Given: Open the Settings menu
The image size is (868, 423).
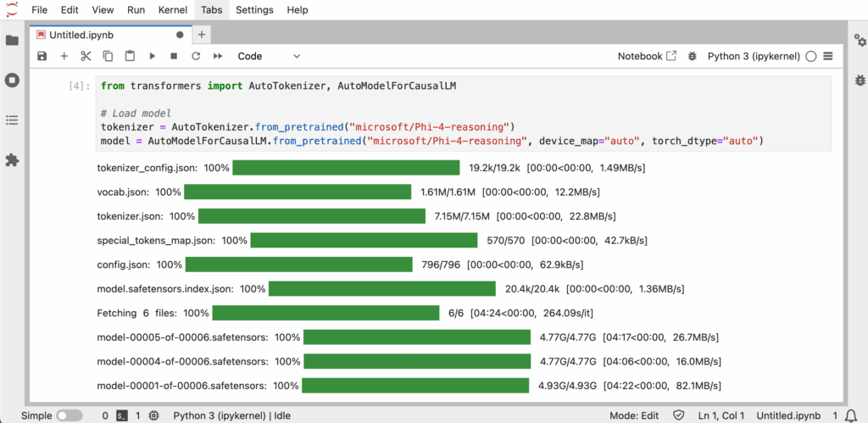Looking at the screenshot, I should 254,10.
